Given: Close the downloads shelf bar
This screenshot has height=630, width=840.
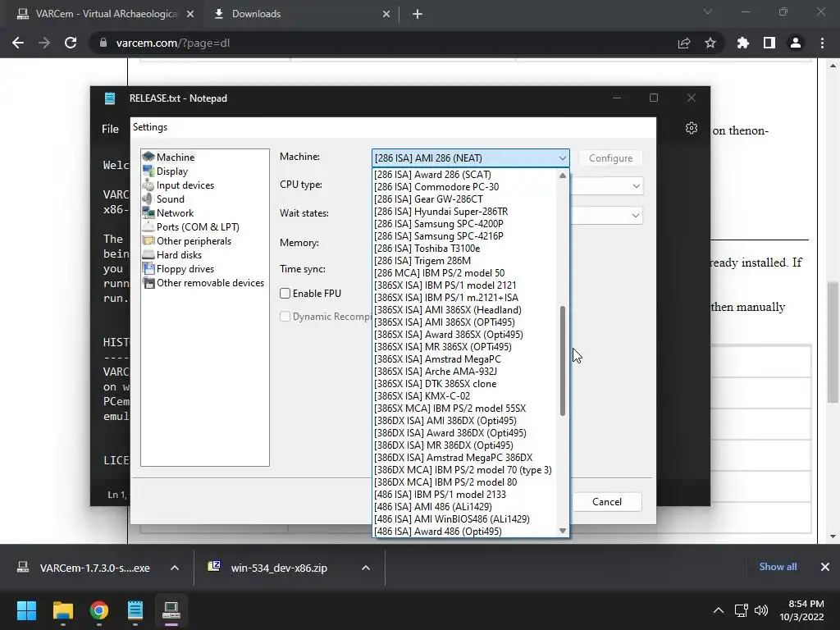Looking at the screenshot, I should pyautogui.click(x=825, y=567).
